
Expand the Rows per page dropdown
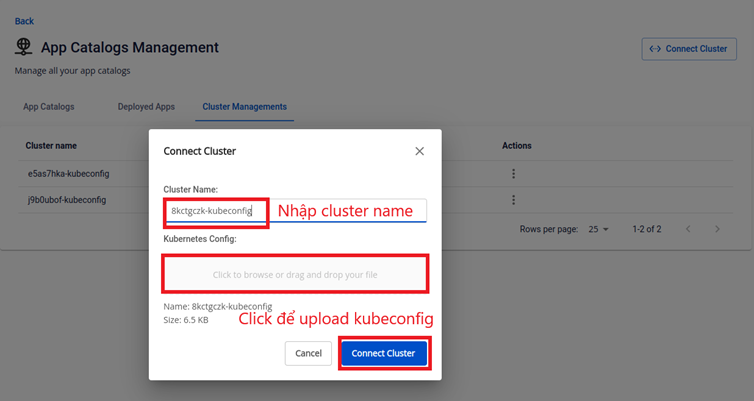pyautogui.click(x=599, y=229)
